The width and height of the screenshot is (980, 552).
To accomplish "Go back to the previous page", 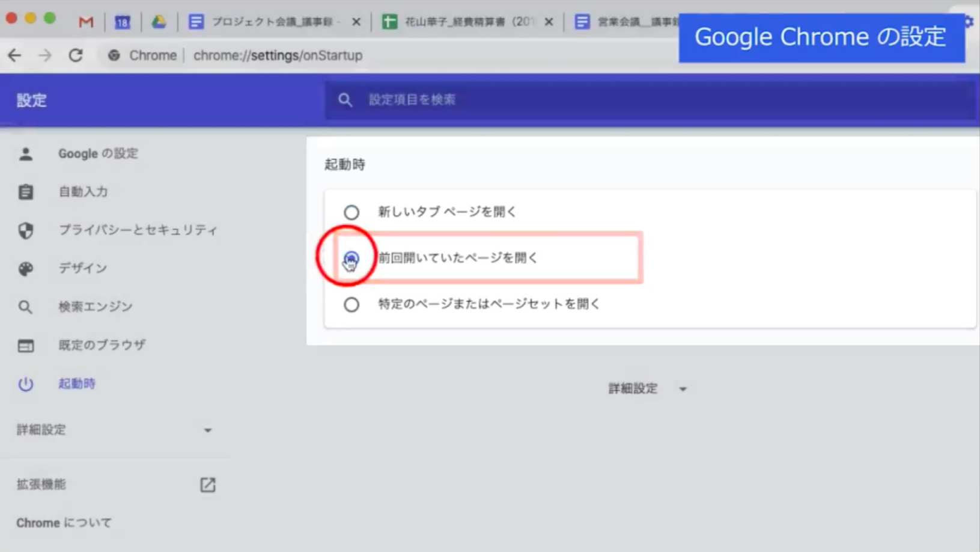I will tap(14, 55).
